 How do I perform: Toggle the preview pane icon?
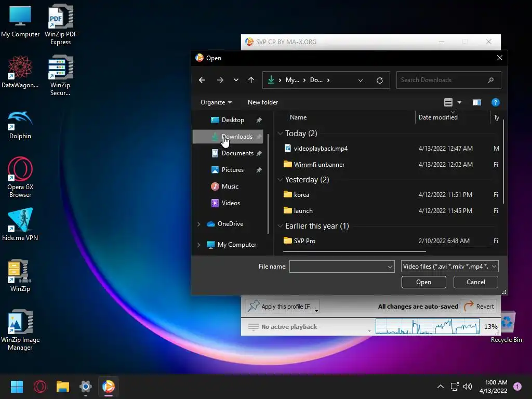(x=477, y=102)
